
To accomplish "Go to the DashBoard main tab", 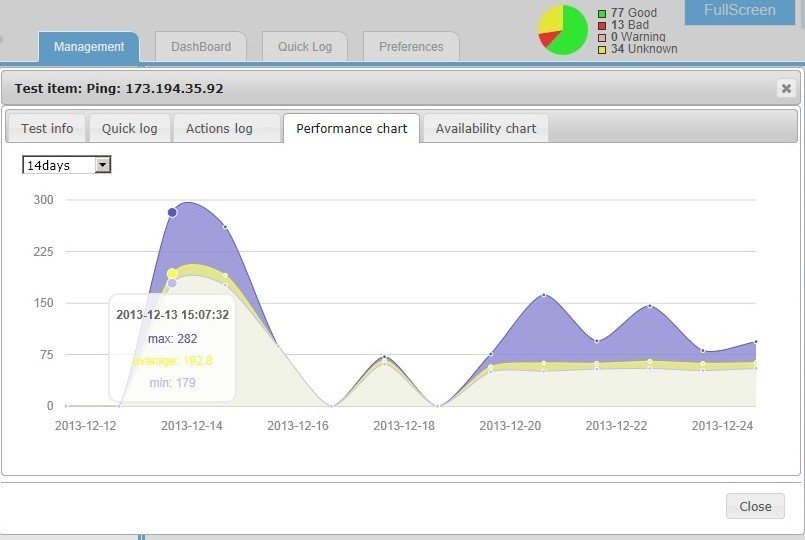I will coord(201,47).
